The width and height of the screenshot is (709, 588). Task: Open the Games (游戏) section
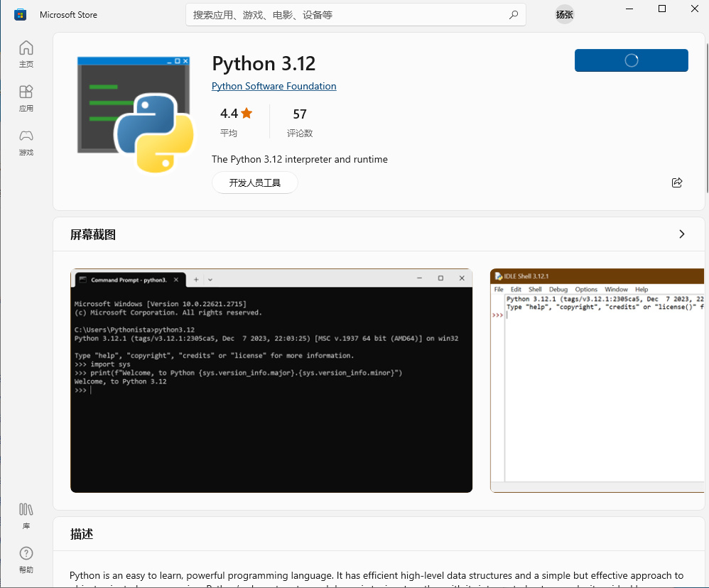click(x=26, y=142)
